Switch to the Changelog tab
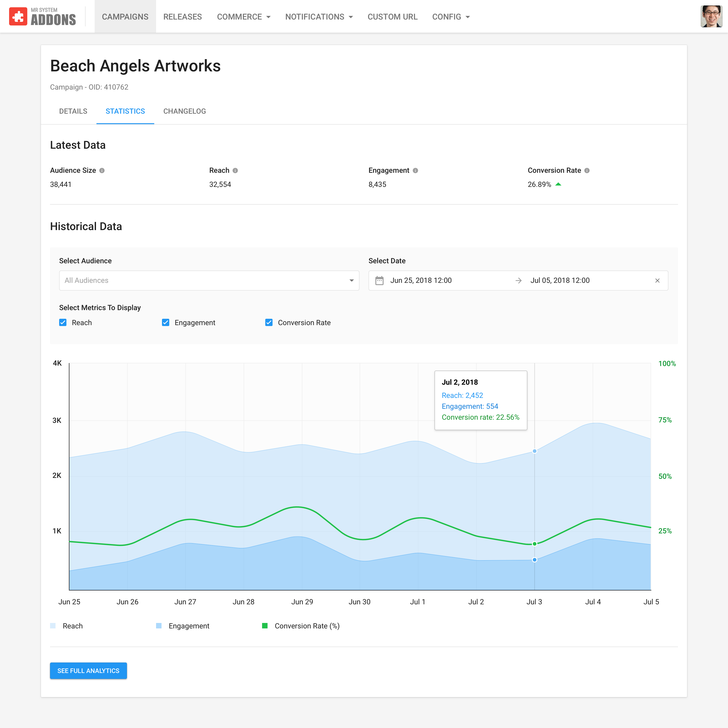Viewport: 728px width, 728px height. pos(184,111)
